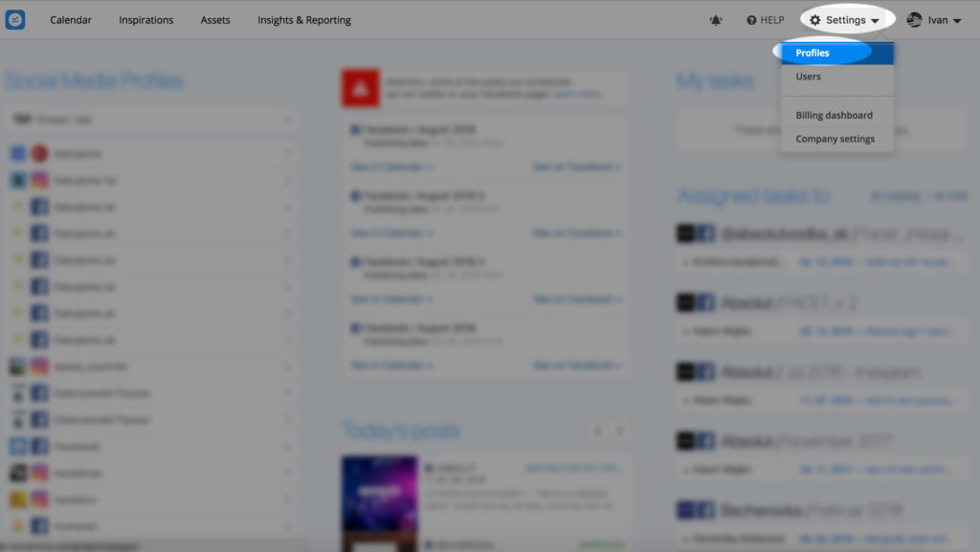Click the app logo in the top-left corner
This screenshot has height=552, width=980.
tap(15, 19)
